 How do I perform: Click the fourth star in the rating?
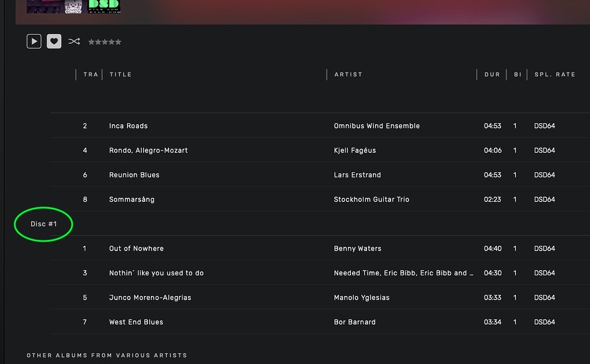pos(112,41)
